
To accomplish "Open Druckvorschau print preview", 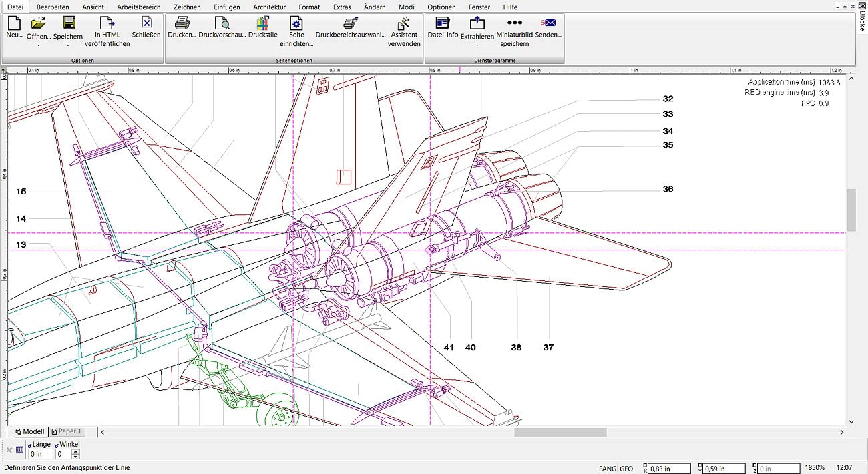I will [222, 28].
